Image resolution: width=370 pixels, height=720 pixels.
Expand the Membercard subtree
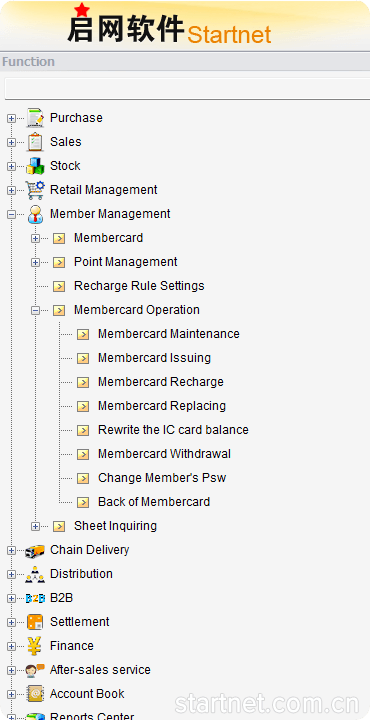pyautogui.click(x=35, y=238)
